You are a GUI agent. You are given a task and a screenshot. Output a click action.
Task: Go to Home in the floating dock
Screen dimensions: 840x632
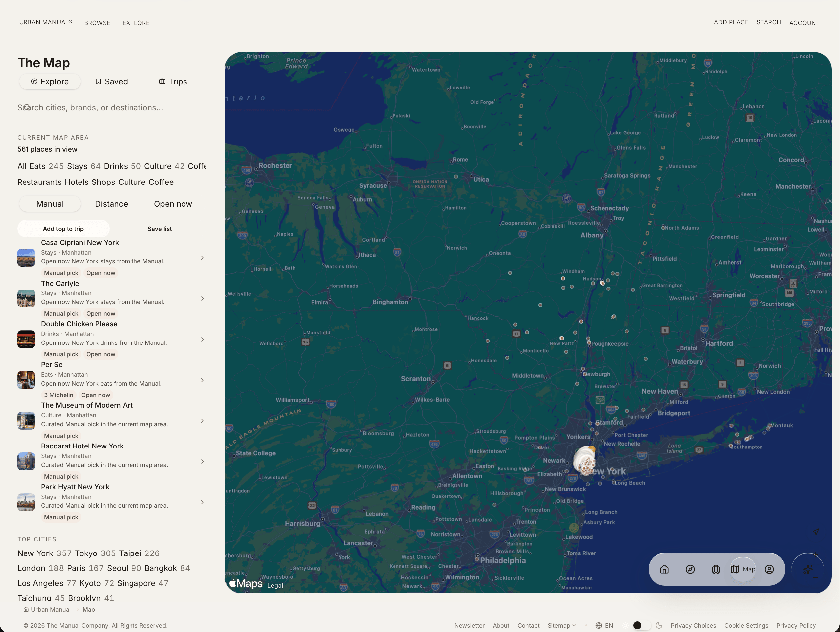tap(664, 569)
